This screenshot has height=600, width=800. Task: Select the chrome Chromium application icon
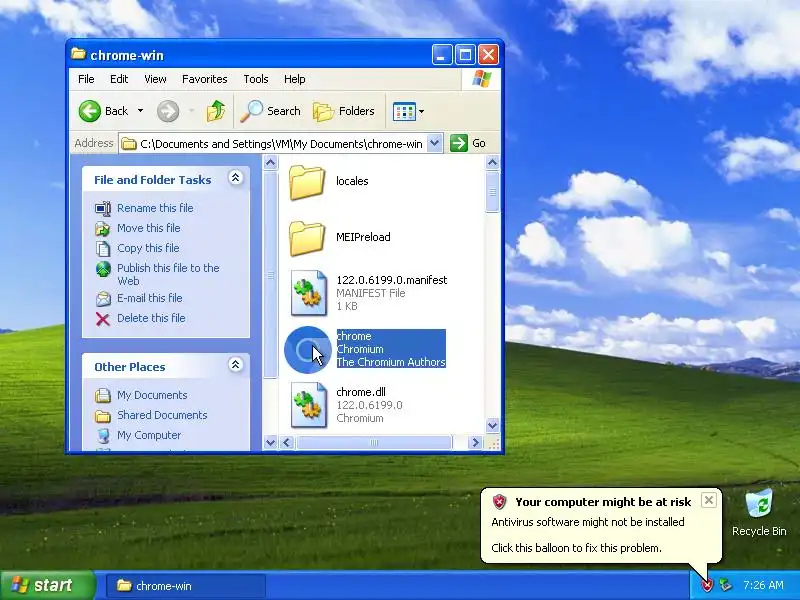click(x=308, y=350)
